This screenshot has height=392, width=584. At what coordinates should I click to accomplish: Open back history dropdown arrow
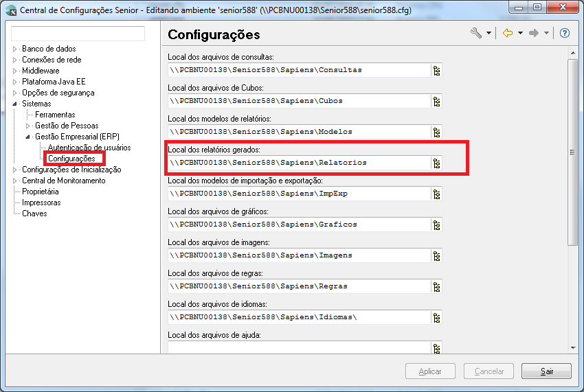click(x=520, y=33)
